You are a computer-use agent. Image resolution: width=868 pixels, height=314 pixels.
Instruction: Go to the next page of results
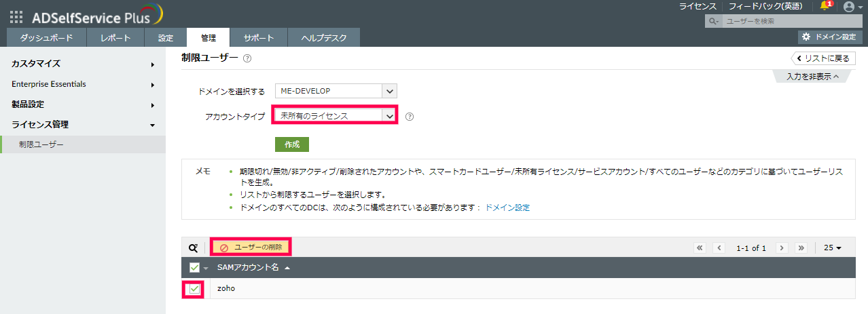pyautogui.click(x=782, y=248)
